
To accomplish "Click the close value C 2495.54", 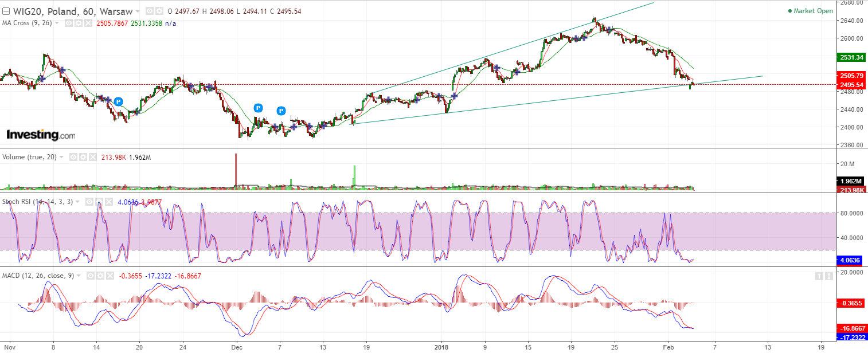I will click(x=285, y=11).
